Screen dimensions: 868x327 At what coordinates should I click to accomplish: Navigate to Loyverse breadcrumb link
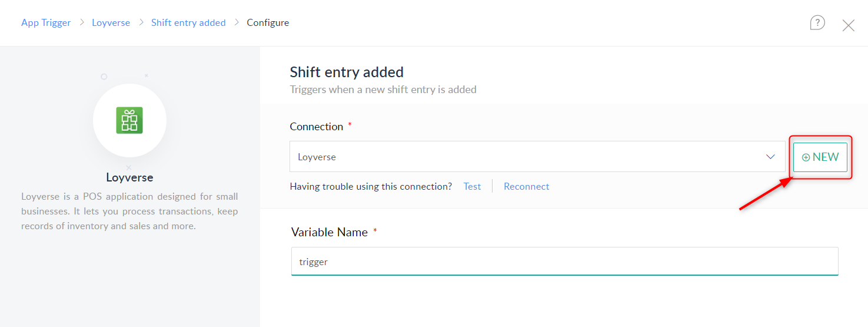pos(111,22)
